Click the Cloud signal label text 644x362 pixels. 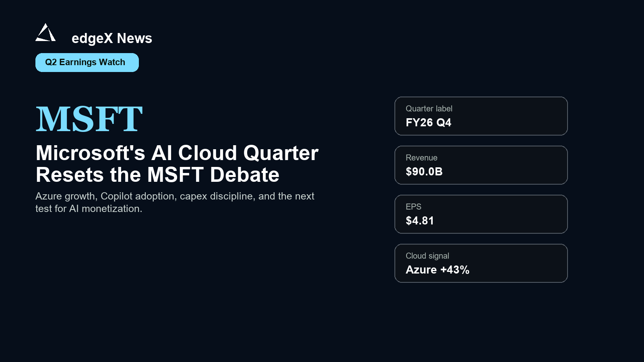coord(427,256)
